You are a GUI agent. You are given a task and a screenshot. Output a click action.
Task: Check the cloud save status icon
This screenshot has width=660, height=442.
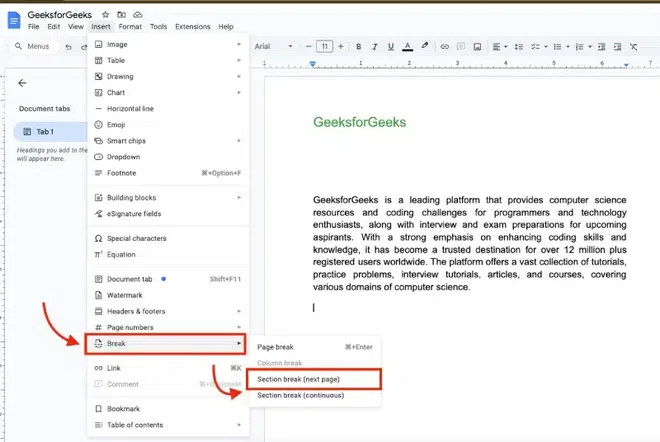pyautogui.click(x=138, y=15)
